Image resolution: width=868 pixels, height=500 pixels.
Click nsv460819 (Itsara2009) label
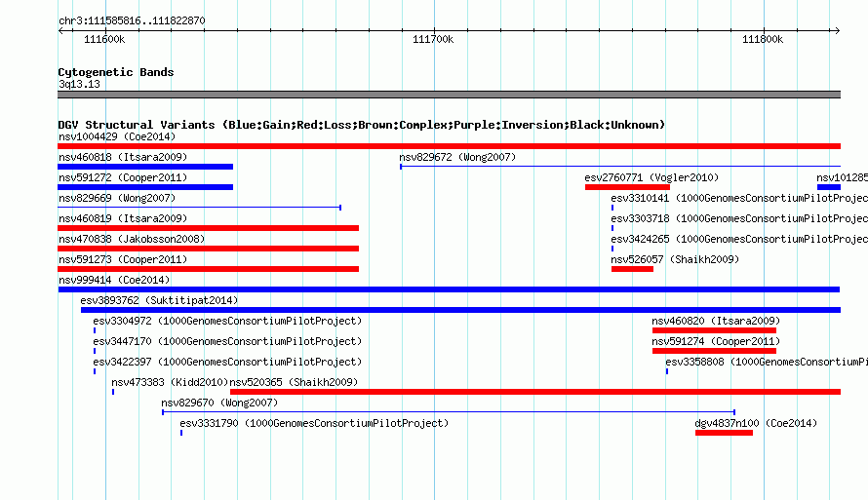123,218
